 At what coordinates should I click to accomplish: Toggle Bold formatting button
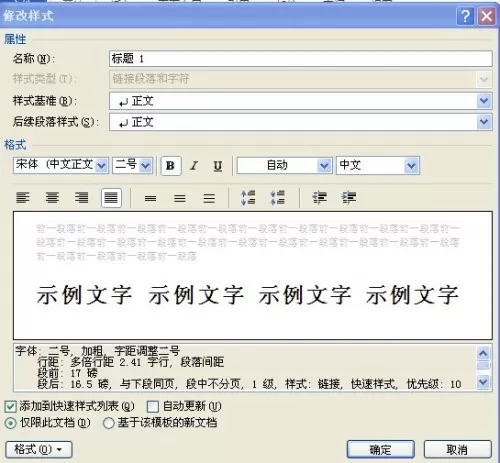pos(171,166)
